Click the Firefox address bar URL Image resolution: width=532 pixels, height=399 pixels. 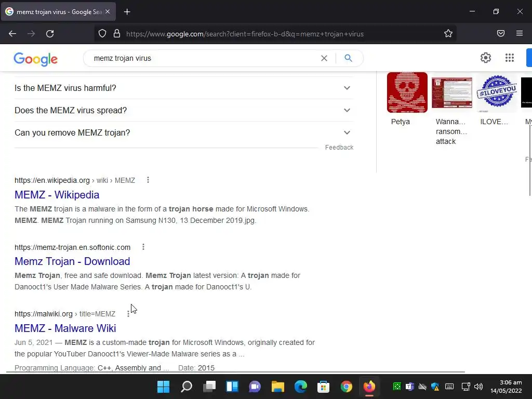coord(245,34)
